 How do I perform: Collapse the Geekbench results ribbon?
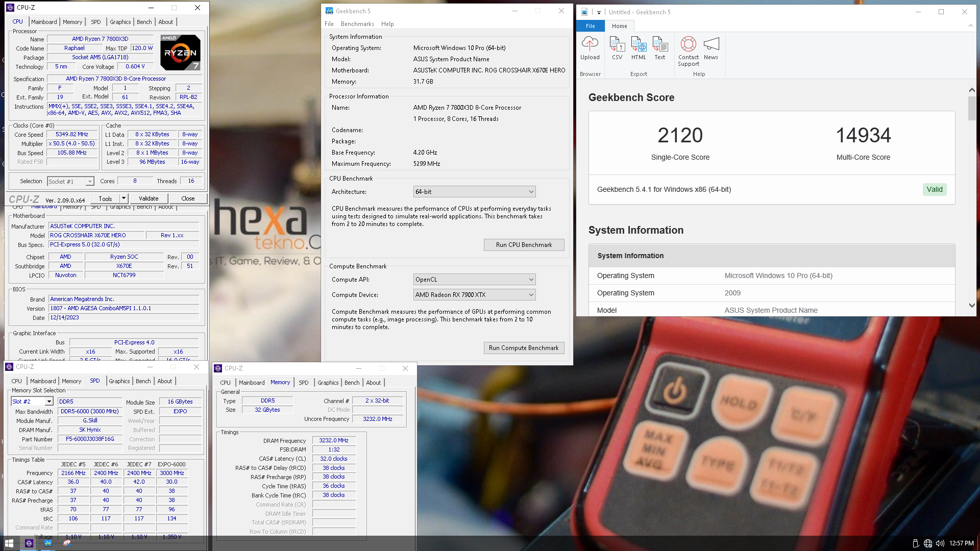(970, 26)
